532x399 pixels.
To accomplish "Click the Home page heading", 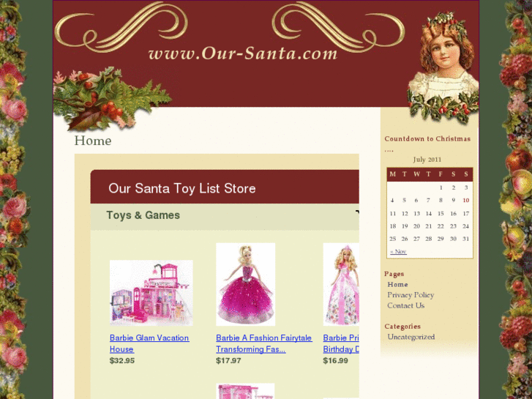I will click(x=93, y=141).
